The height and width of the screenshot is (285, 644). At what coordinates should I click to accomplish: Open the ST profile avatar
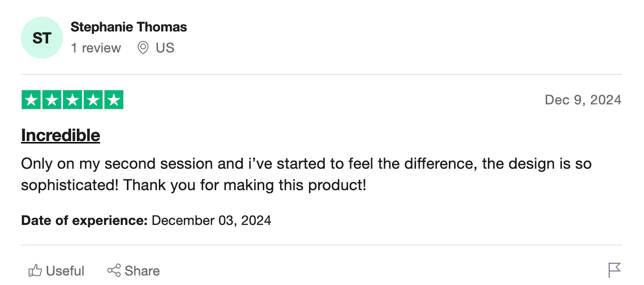[42, 38]
